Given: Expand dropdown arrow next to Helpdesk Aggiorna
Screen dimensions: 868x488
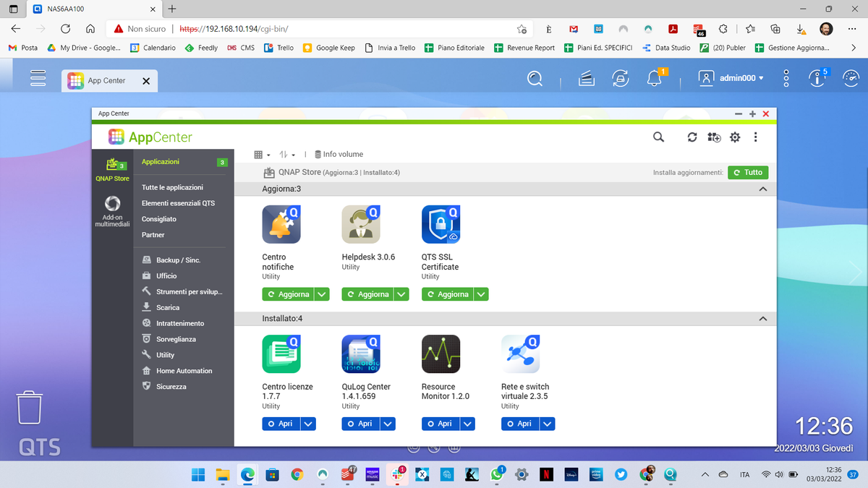Looking at the screenshot, I should pos(402,294).
